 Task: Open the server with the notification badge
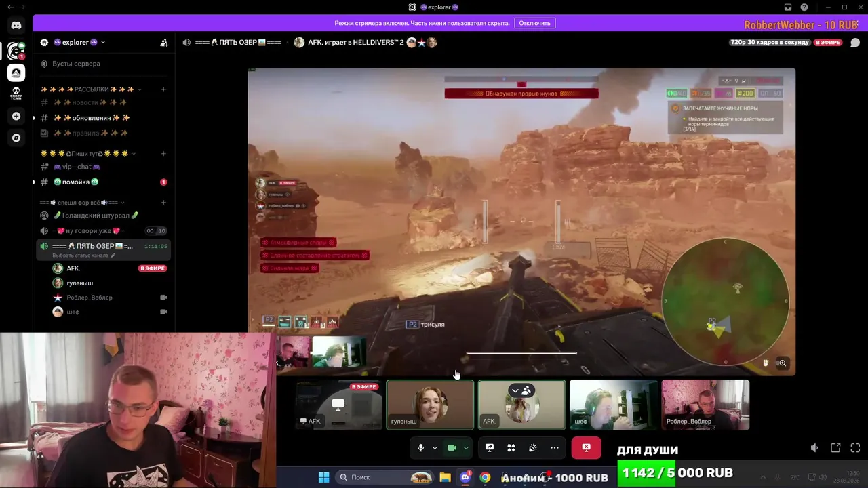(x=16, y=51)
